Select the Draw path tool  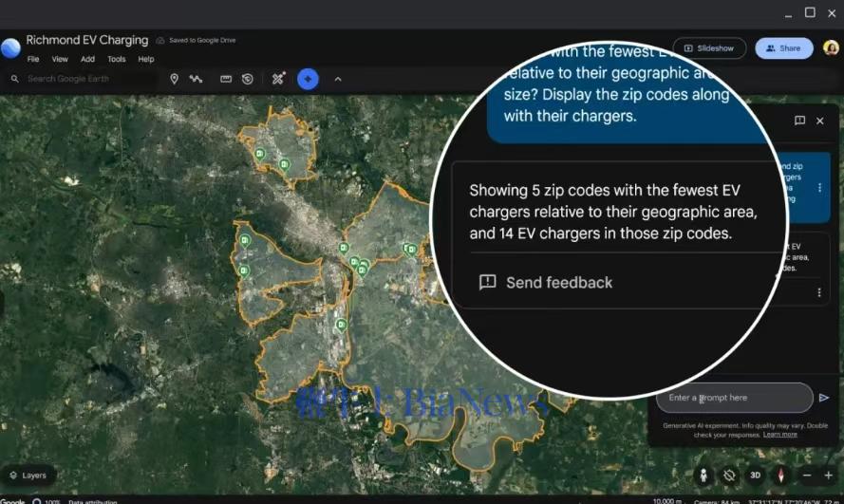[x=196, y=79]
